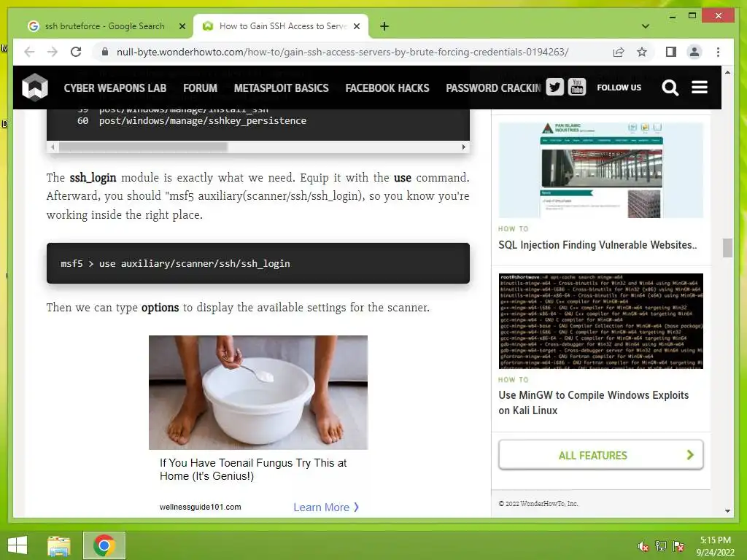Click the WonderHowTo copyright text

point(538,503)
